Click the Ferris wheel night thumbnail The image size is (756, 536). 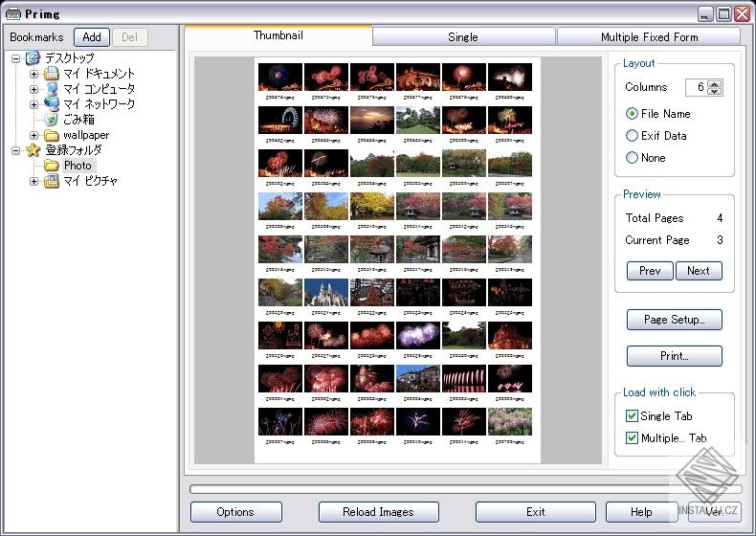(280, 121)
